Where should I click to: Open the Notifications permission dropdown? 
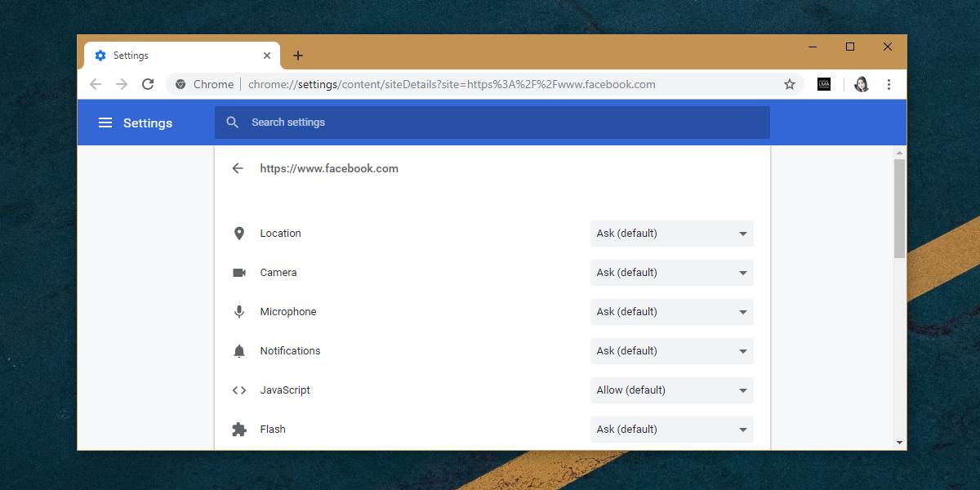click(x=672, y=351)
